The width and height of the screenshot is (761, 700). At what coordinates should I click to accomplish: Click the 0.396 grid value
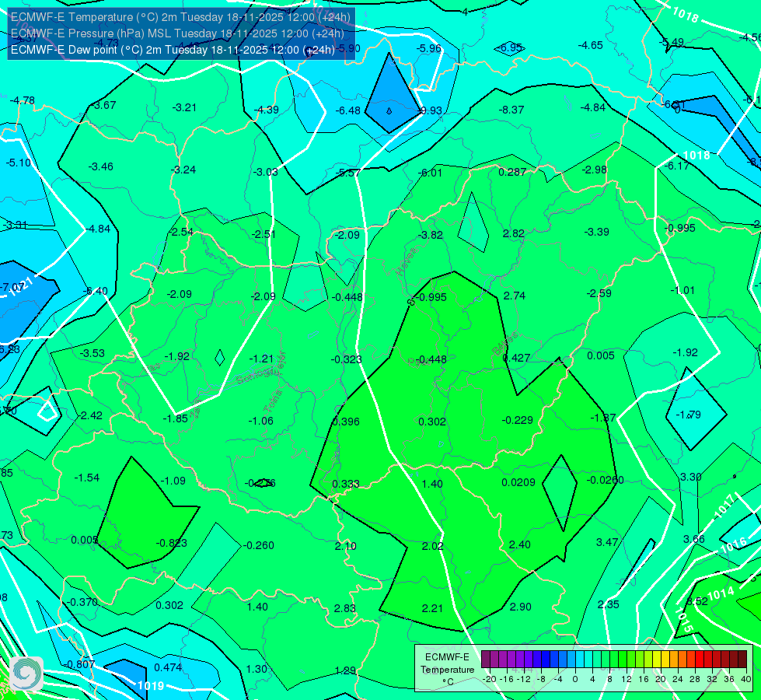point(346,422)
